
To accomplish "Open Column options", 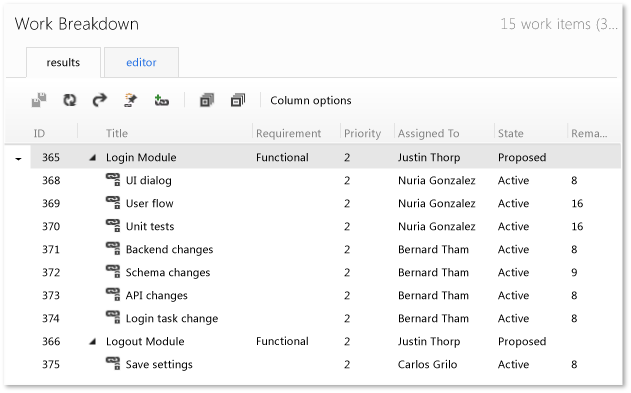I will [311, 100].
